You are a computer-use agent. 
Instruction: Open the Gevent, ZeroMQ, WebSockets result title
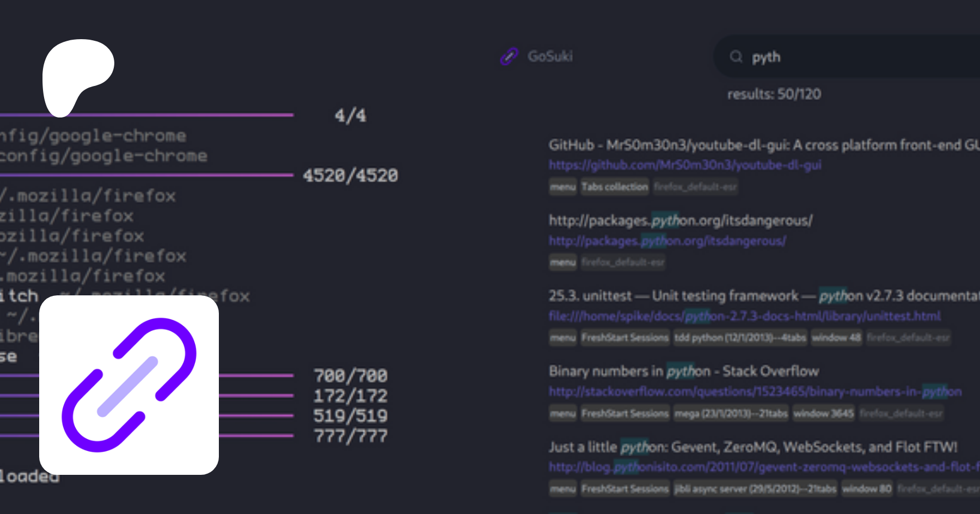752,447
